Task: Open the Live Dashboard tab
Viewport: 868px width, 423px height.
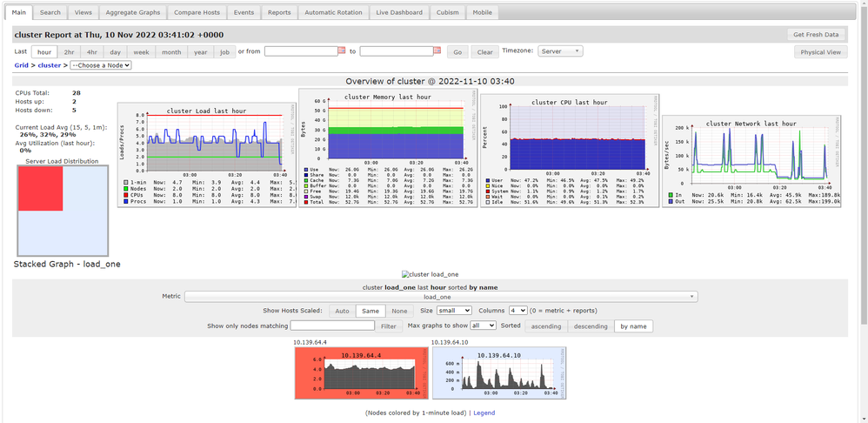Action: pos(398,13)
